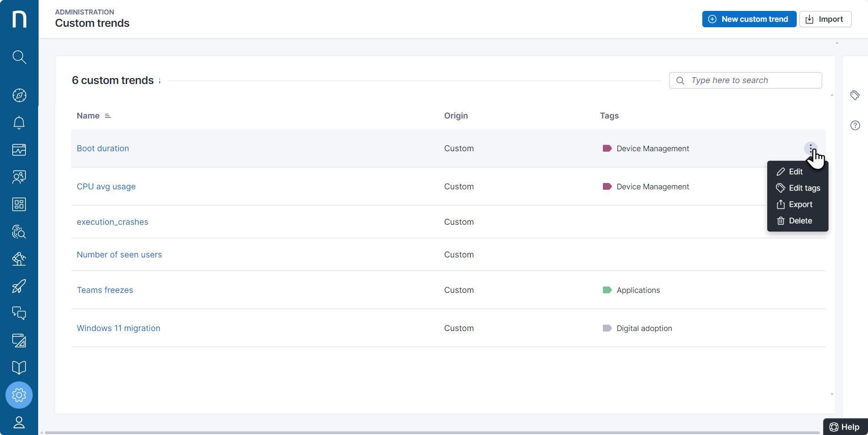Open the chart monitoring dashboards icon
The height and width of the screenshot is (435, 868).
(x=19, y=150)
